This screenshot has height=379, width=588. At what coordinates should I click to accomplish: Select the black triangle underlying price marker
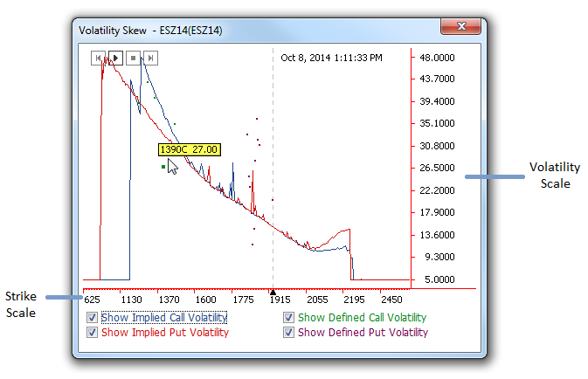coord(273,293)
